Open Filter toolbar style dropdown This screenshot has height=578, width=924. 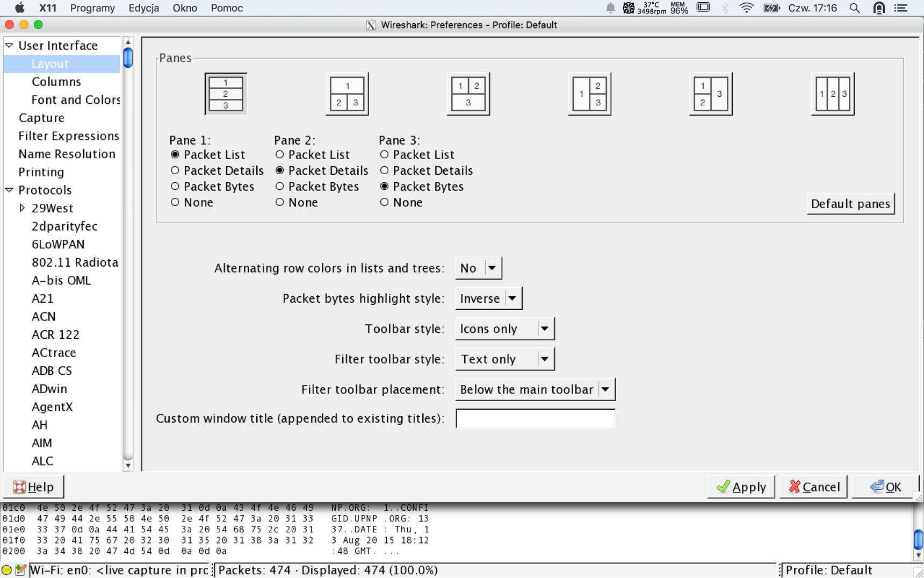point(505,359)
